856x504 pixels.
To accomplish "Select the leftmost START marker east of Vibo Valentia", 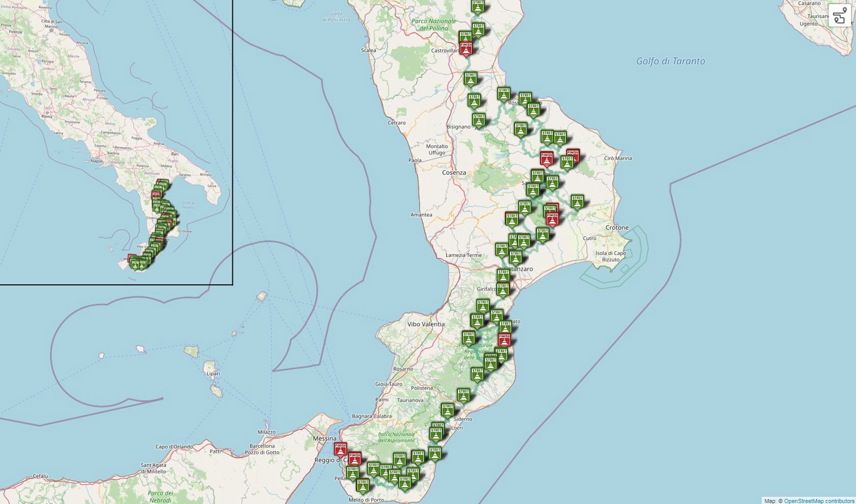I will pos(468,337).
